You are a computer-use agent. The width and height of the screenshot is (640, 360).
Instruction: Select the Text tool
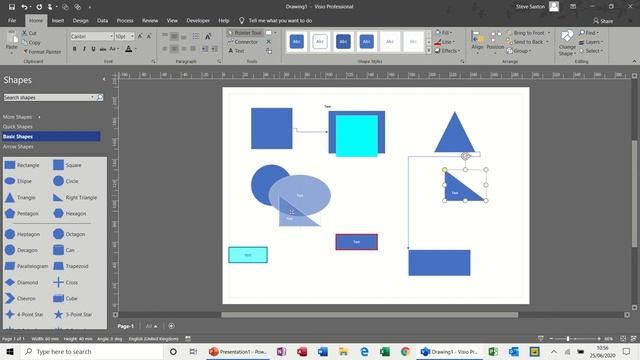coord(236,51)
